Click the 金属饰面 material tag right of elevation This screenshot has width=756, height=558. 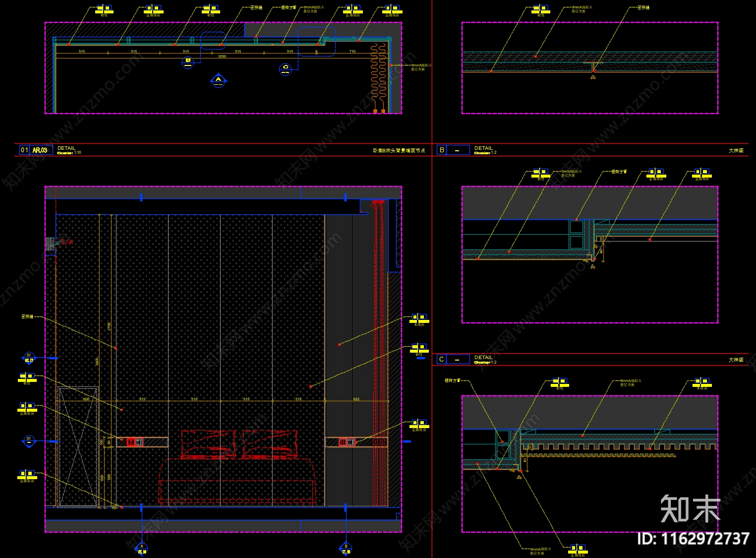419,425
